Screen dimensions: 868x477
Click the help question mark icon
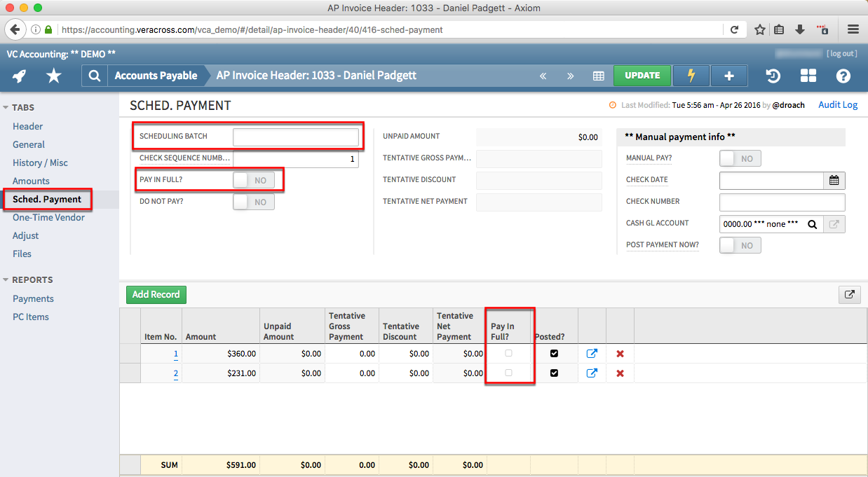pos(843,75)
